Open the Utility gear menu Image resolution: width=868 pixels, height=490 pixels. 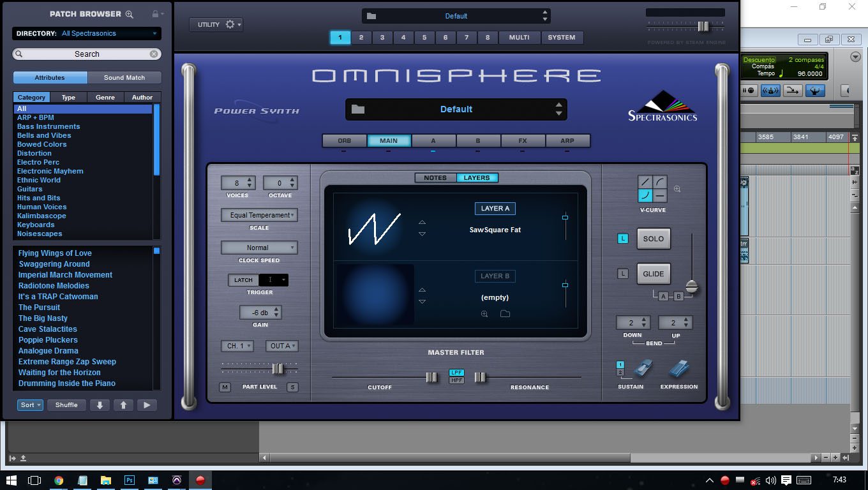point(216,25)
